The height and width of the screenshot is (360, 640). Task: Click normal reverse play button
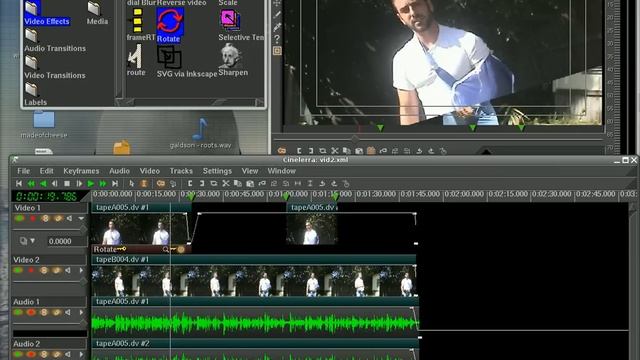coord(43,184)
